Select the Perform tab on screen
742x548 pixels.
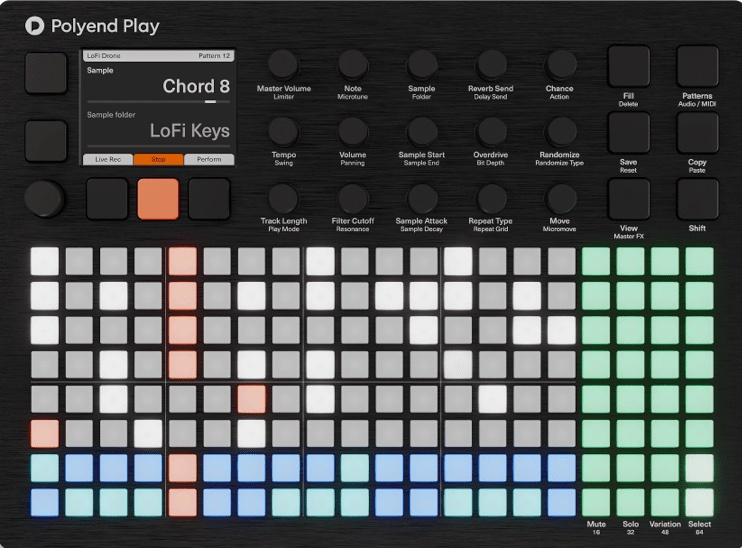(x=209, y=159)
